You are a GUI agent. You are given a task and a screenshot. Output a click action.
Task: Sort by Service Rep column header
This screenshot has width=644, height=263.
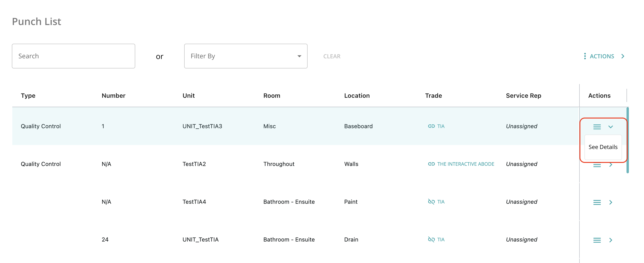(523, 96)
